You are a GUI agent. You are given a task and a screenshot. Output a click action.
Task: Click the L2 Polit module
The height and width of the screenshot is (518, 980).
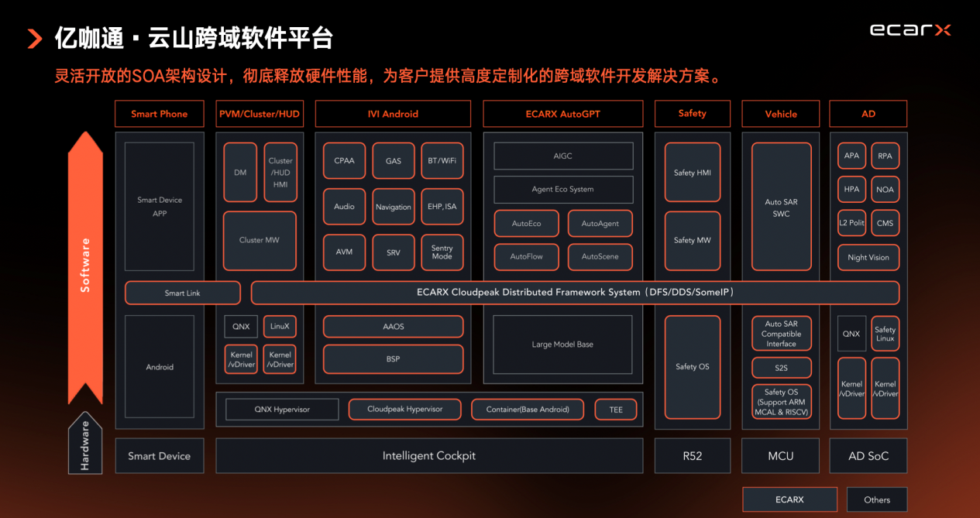point(851,223)
